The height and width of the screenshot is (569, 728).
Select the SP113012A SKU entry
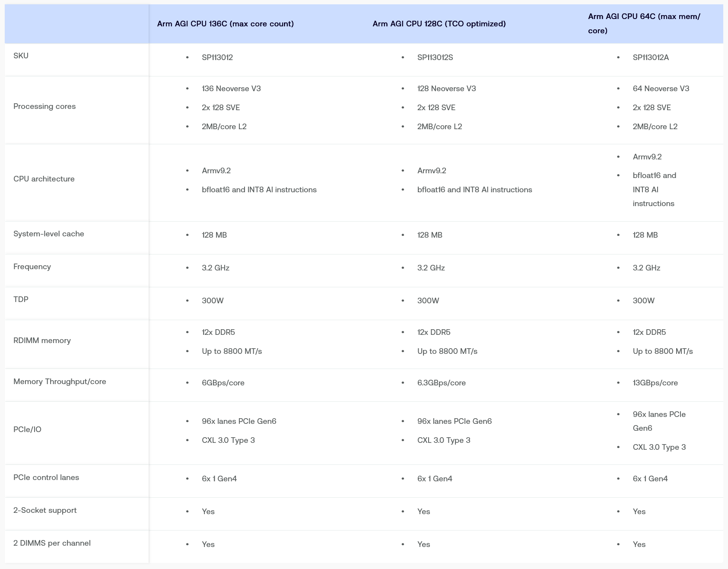pos(650,57)
